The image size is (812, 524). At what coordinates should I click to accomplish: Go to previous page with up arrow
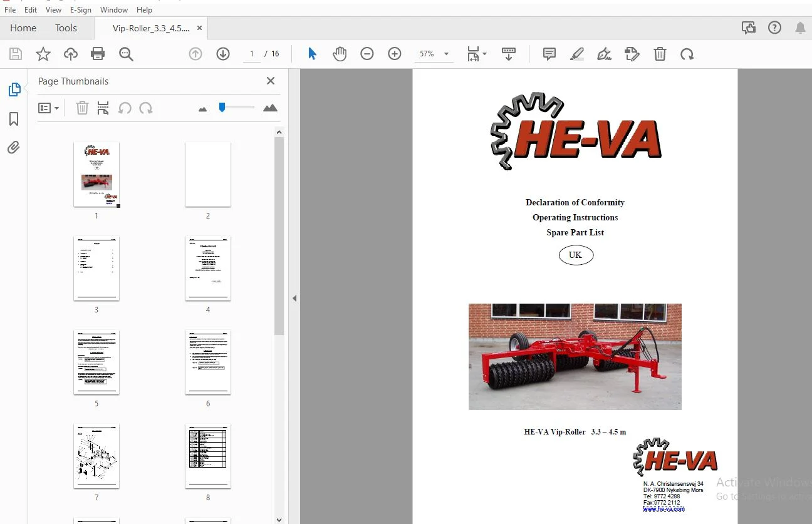click(195, 54)
